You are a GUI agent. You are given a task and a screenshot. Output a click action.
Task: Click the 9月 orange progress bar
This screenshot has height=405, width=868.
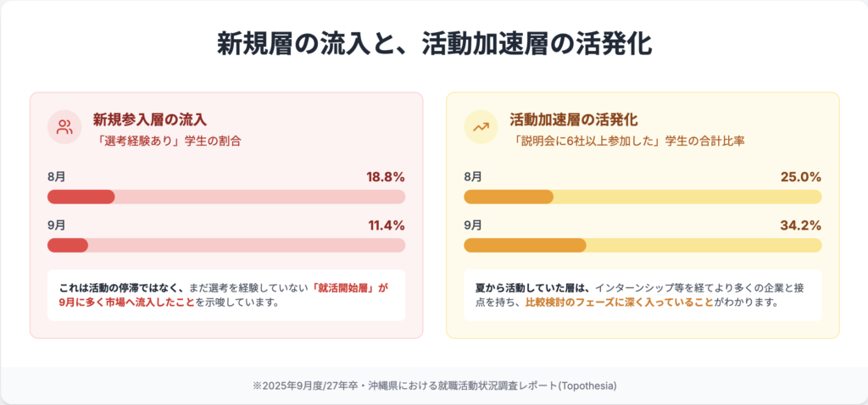click(642, 246)
